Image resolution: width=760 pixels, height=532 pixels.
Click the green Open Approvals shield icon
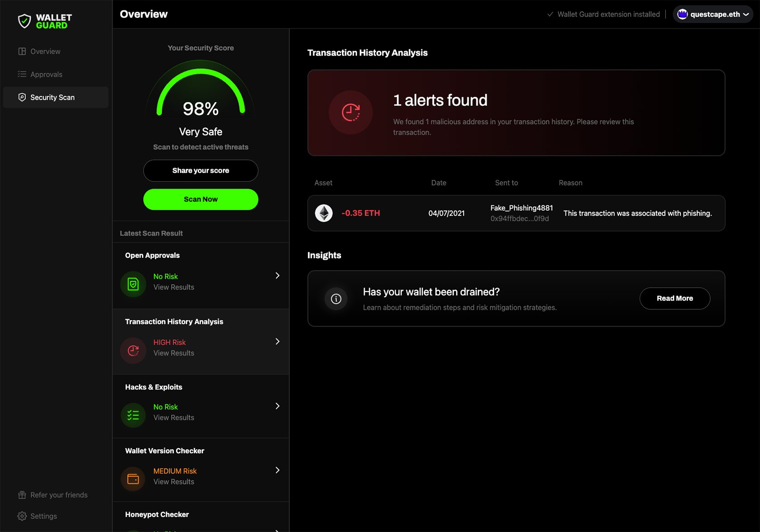click(133, 284)
